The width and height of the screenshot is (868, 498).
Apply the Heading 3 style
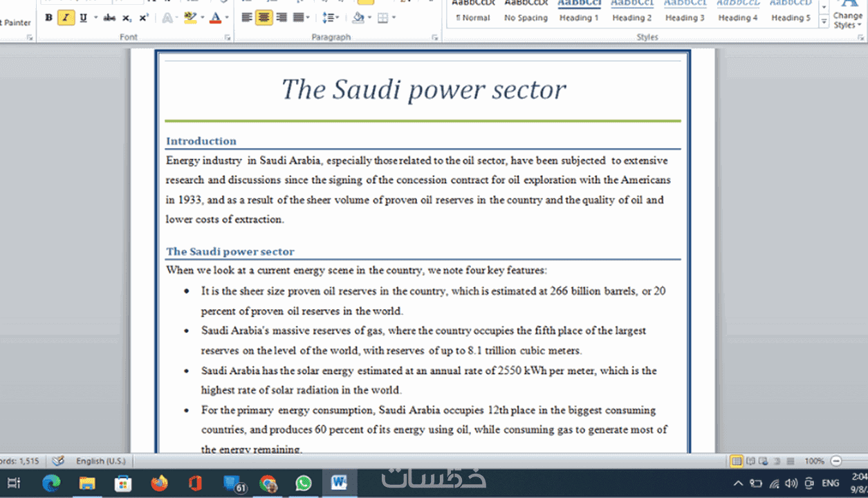[x=685, y=12]
